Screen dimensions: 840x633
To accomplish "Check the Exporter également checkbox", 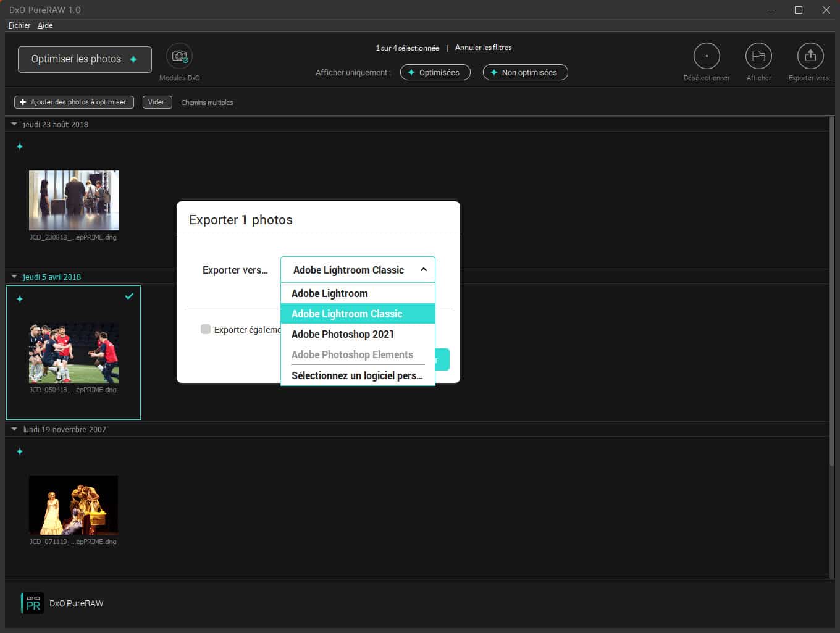I will pos(206,329).
